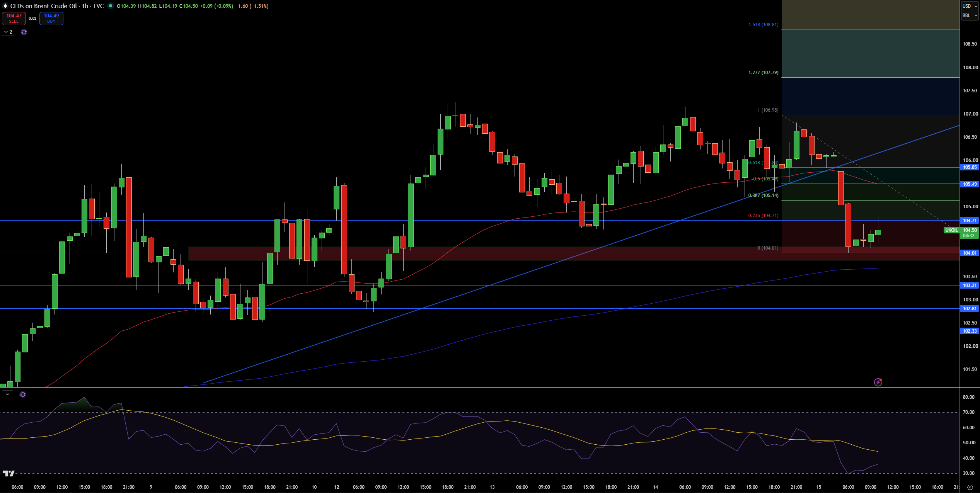
Task: Select the 103.31 horizontal line price label
Action: tap(970, 286)
